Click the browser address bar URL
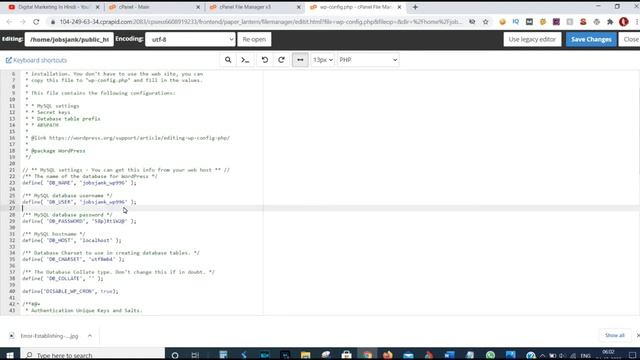The width and height of the screenshot is (640, 360). [x=260, y=22]
